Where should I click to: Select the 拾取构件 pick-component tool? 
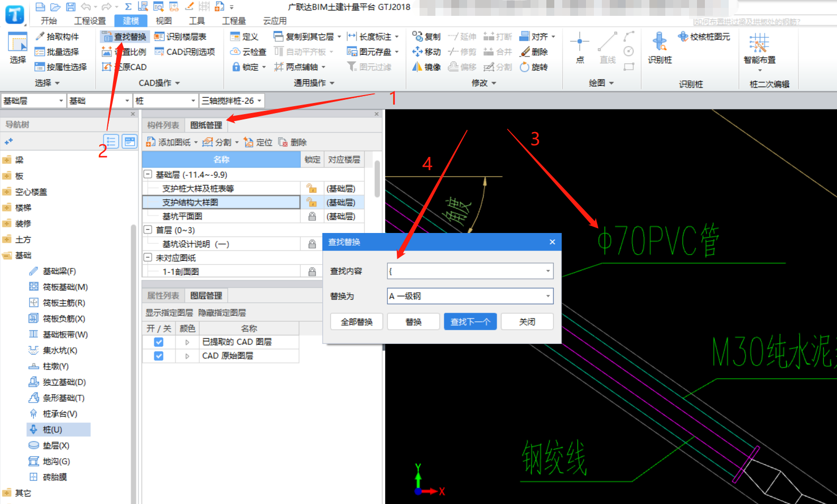click(57, 36)
